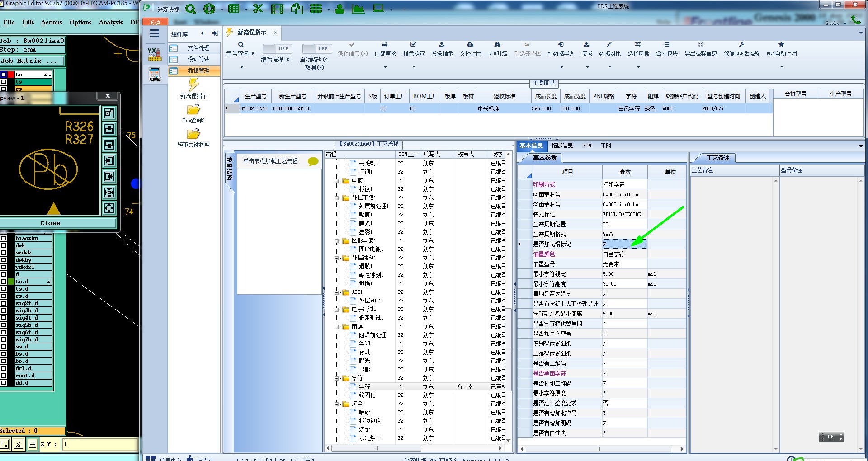Click the X Y coordinate input field

100,444
